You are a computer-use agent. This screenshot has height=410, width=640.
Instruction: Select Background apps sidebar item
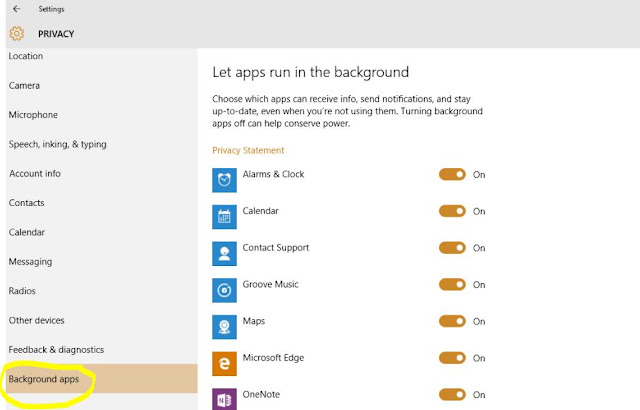[x=101, y=379]
